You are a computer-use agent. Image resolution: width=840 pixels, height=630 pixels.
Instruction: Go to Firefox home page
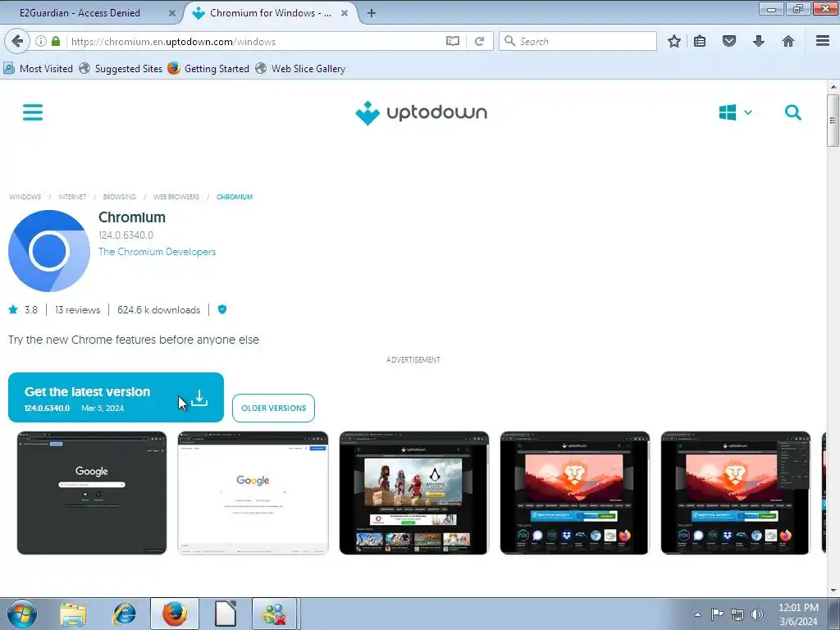point(788,41)
